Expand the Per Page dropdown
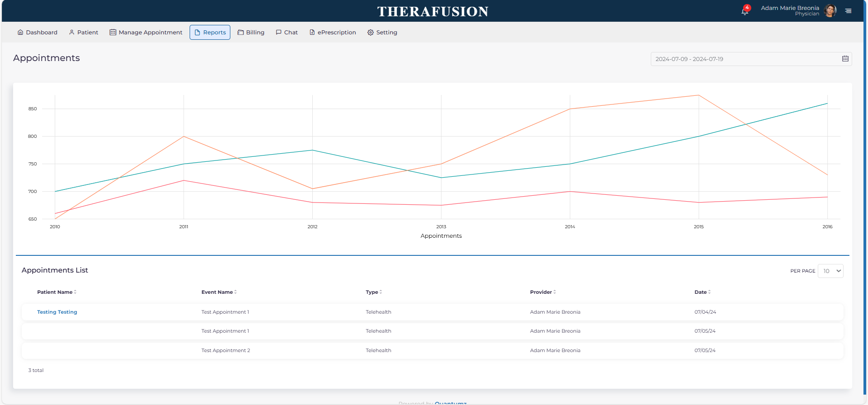Screen dimensions: 868x405 tap(830, 271)
